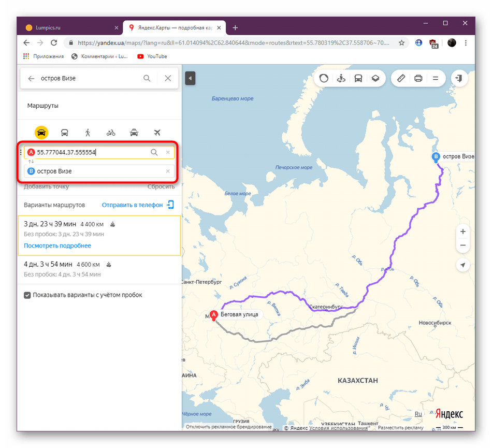Remove point B 'остров Визе' destination

pyautogui.click(x=168, y=171)
